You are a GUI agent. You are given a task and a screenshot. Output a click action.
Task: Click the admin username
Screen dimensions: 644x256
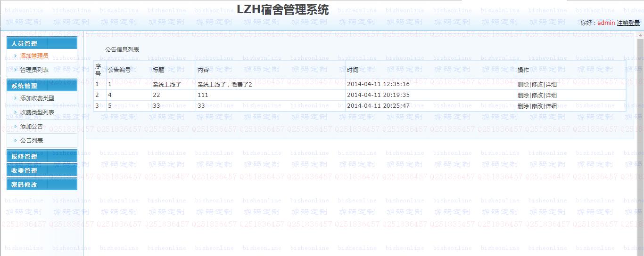click(x=606, y=23)
